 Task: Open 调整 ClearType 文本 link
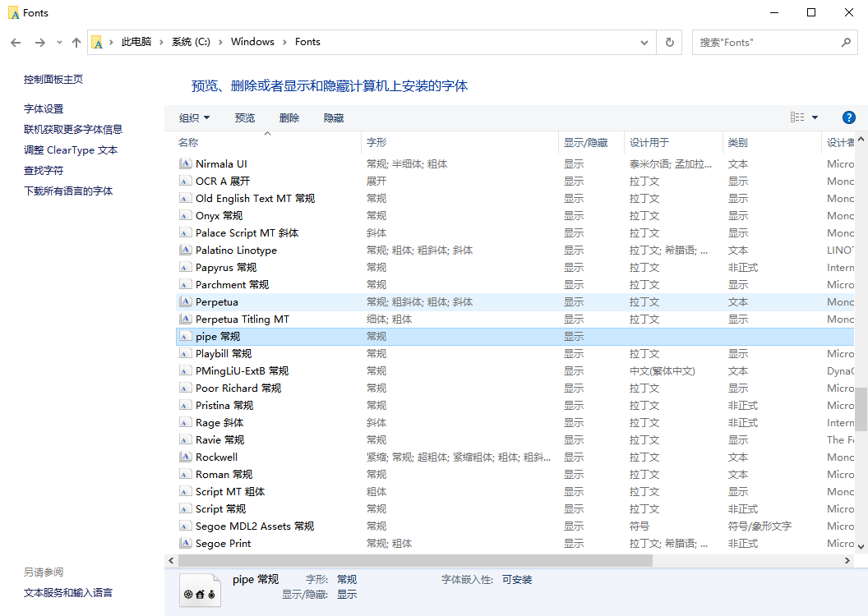click(71, 149)
